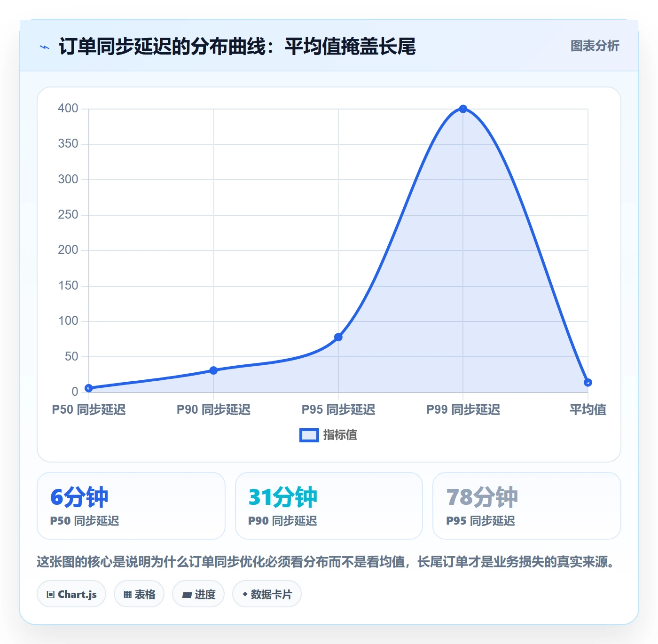
Task: Click the y-axis value 200
Action: pyautogui.click(x=68, y=250)
